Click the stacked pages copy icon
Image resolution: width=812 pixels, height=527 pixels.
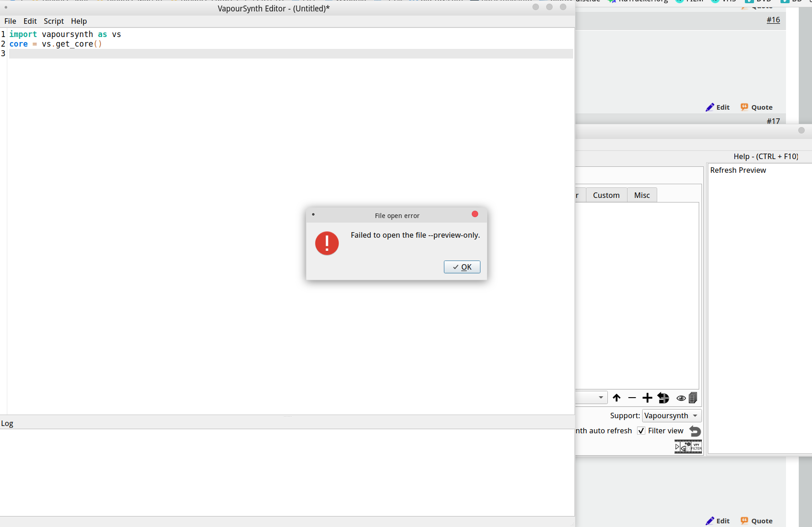pyautogui.click(x=693, y=398)
